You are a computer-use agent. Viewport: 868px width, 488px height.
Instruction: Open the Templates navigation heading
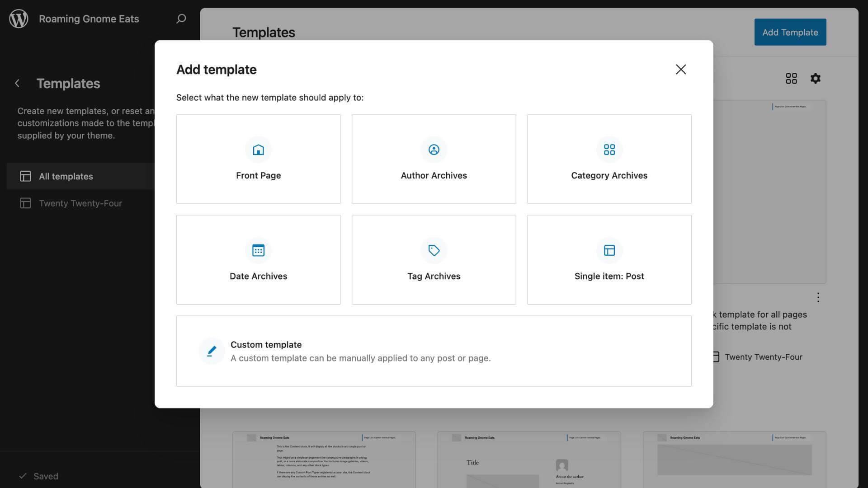[x=68, y=83]
